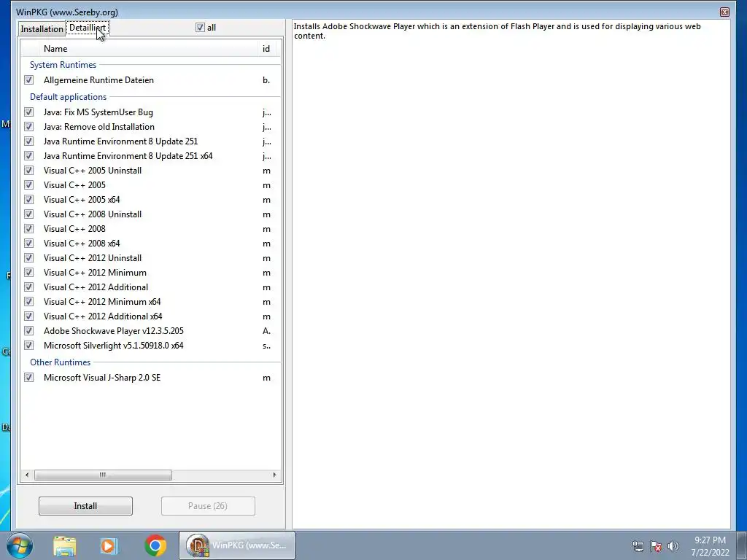Select Visual C++ 2005 row text
Viewport: 747px width, 560px height.
(74, 185)
